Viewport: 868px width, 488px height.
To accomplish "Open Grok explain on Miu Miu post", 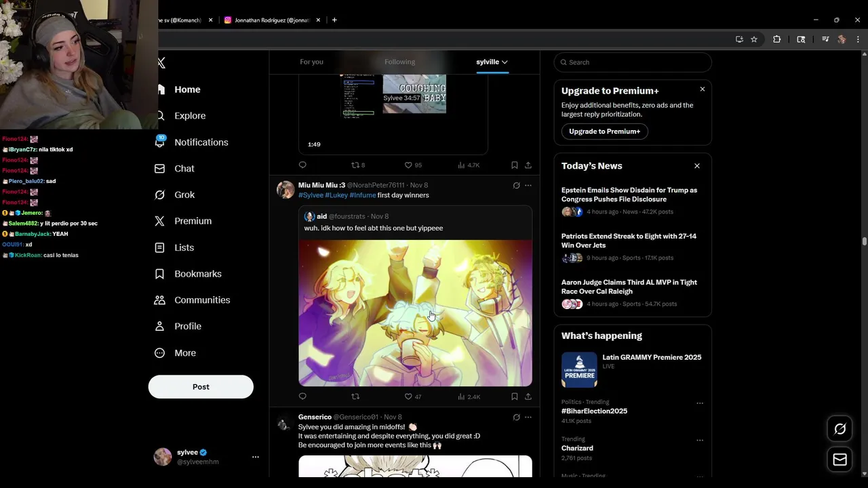I will pyautogui.click(x=516, y=186).
